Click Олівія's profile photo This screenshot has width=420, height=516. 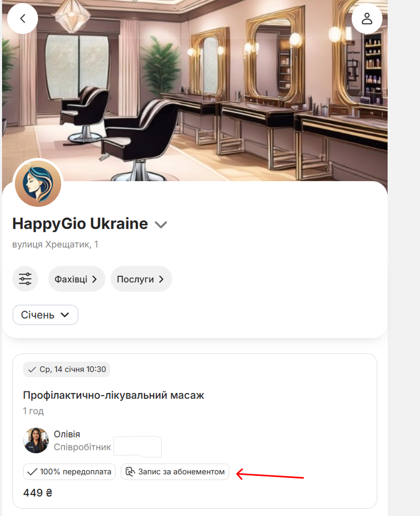point(36,440)
